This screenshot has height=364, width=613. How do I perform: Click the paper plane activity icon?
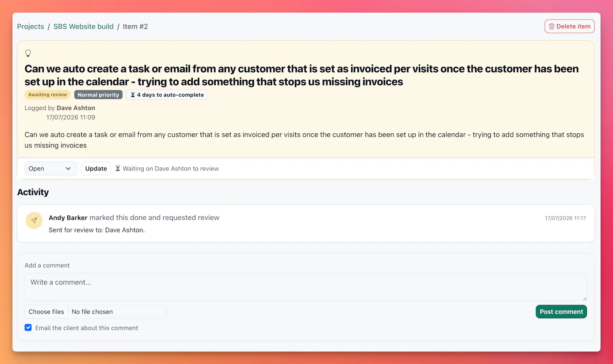pos(34,220)
